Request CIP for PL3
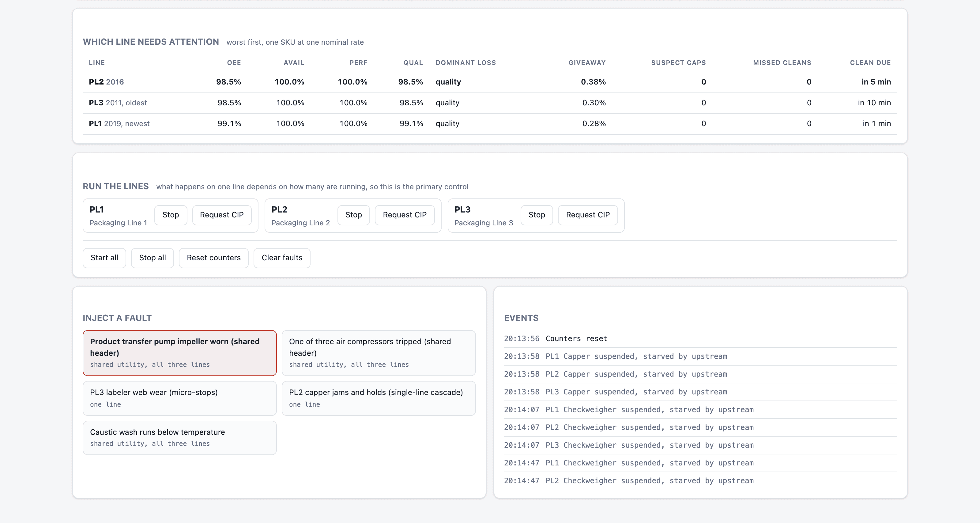The image size is (980, 523). tap(588, 215)
